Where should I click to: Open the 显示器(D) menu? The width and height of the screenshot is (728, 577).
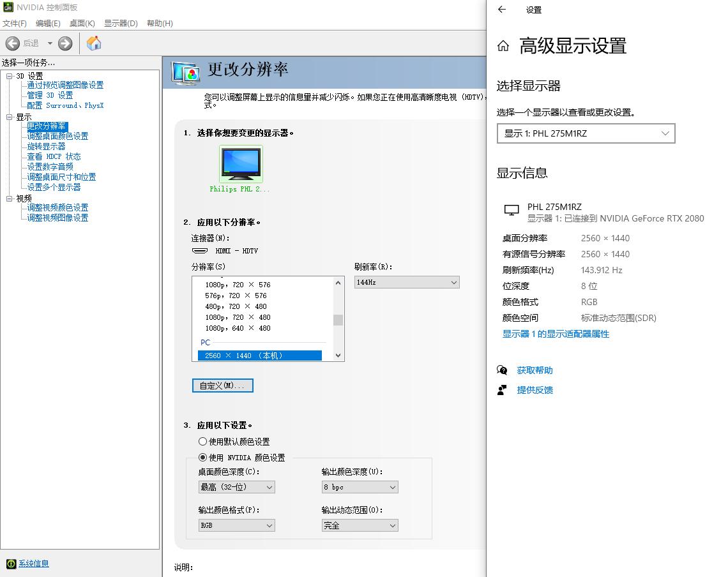click(121, 23)
